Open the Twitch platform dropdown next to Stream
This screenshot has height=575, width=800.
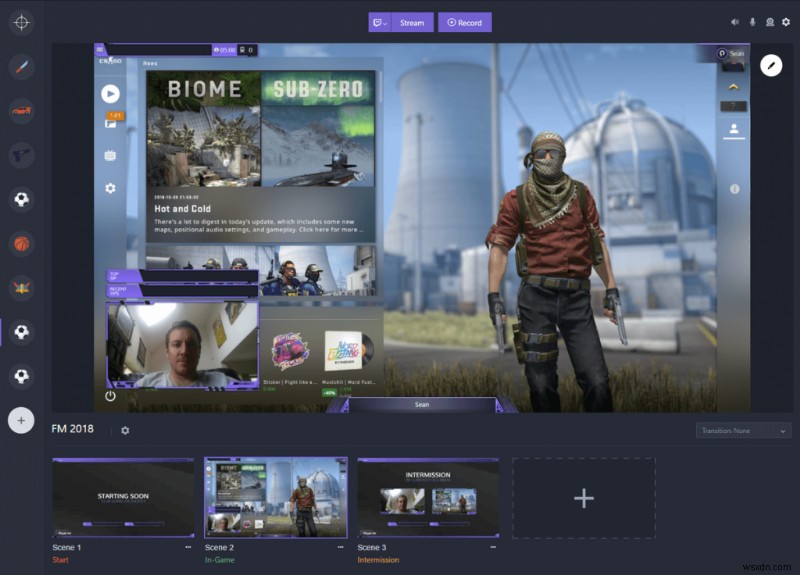pyautogui.click(x=380, y=22)
